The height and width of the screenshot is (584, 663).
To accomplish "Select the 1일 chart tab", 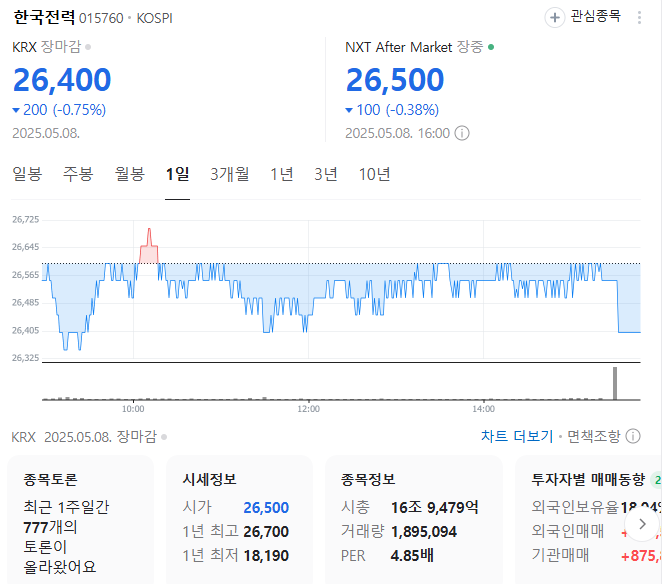I will point(178,174).
